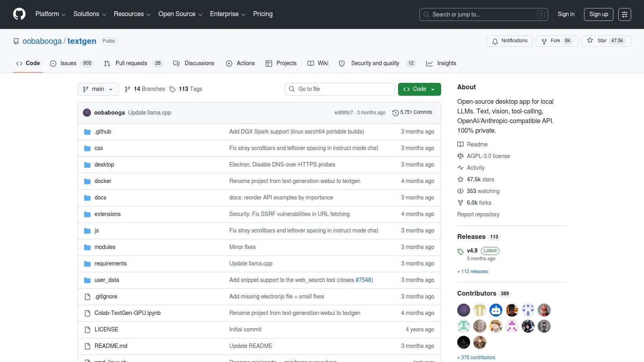Click the search magnifier icon in header

(426, 14)
